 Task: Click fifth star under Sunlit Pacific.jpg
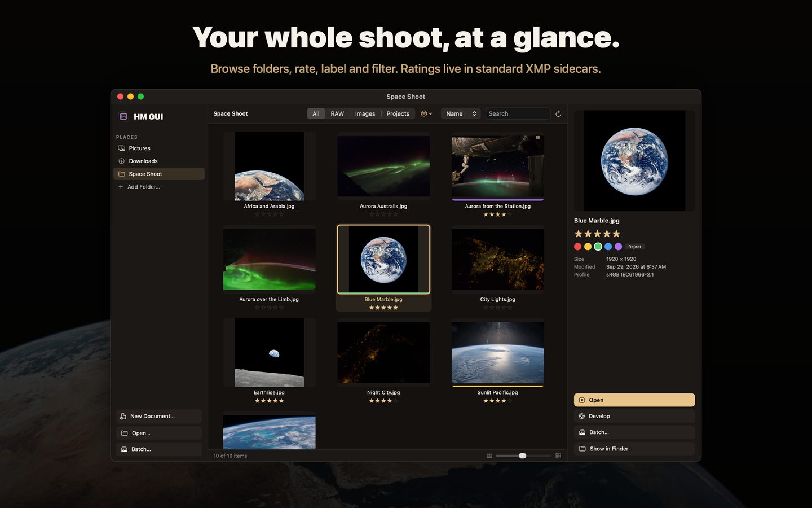tap(510, 401)
